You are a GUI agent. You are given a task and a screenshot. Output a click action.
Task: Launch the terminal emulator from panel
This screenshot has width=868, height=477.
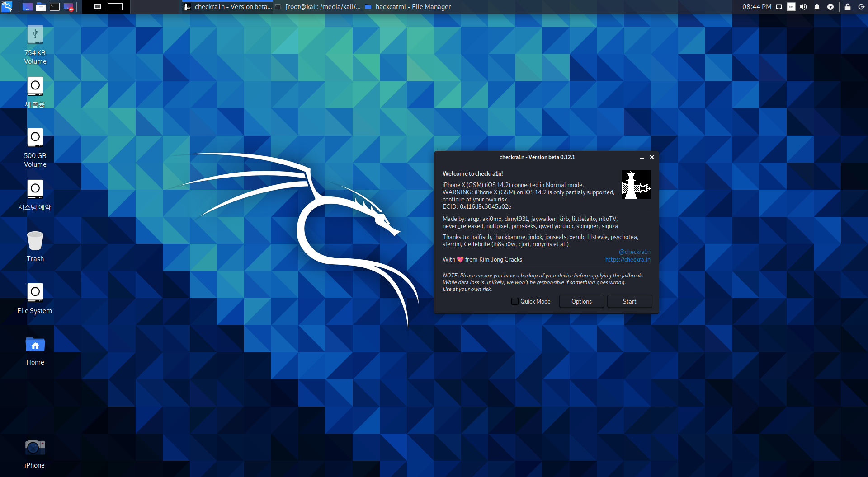(x=55, y=7)
